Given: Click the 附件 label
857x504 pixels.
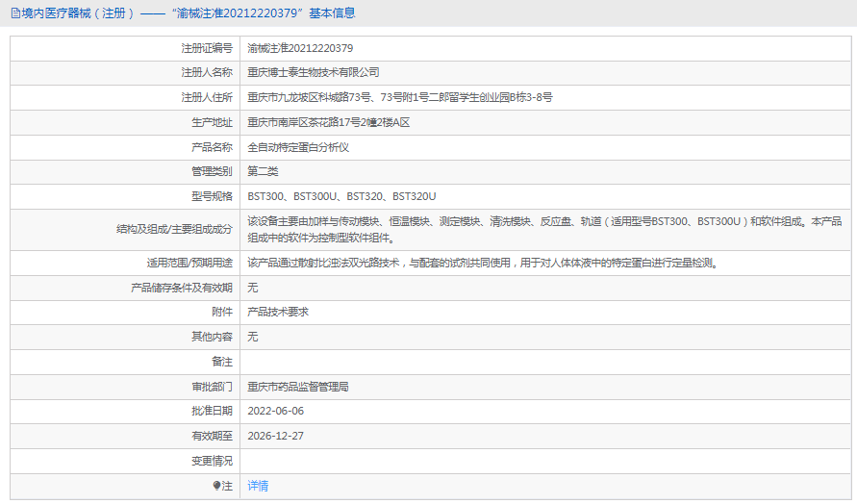Looking at the screenshot, I should [222, 312].
